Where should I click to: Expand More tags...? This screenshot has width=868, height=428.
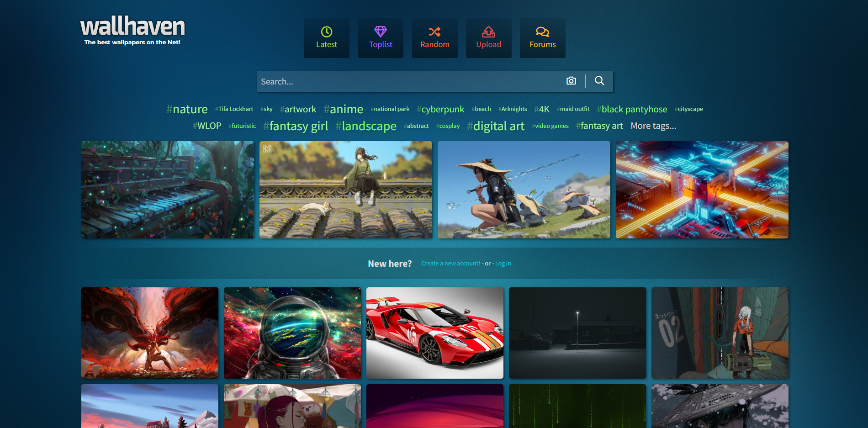653,126
